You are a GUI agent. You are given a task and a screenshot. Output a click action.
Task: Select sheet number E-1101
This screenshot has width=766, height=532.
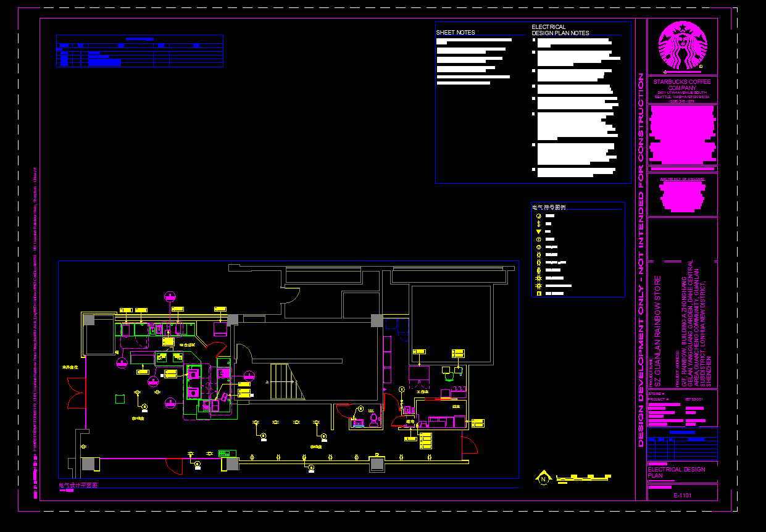(x=682, y=496)
